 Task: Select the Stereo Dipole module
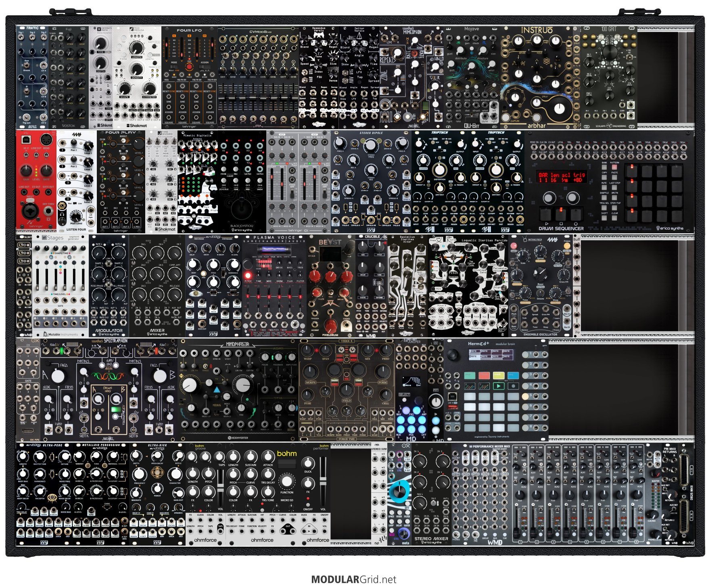[x=371, y=181]
